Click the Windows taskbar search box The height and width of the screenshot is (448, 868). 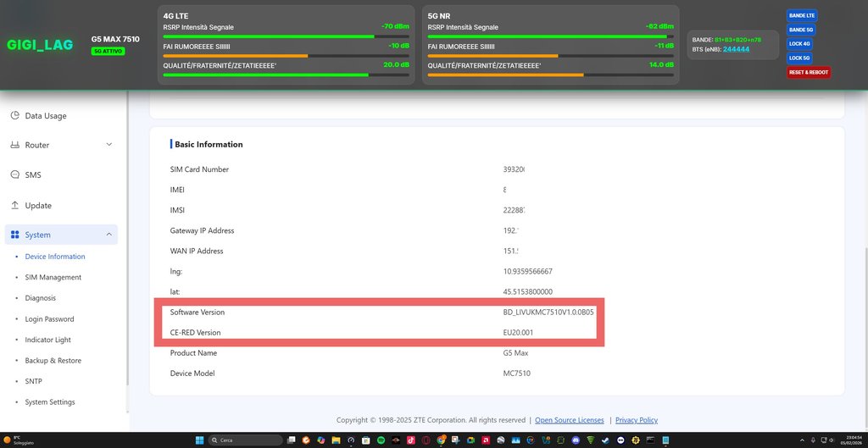(x=246, y=440)
